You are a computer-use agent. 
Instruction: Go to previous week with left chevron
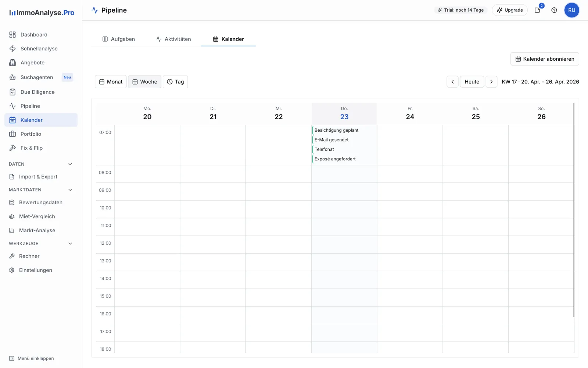(x=452, y=82)
